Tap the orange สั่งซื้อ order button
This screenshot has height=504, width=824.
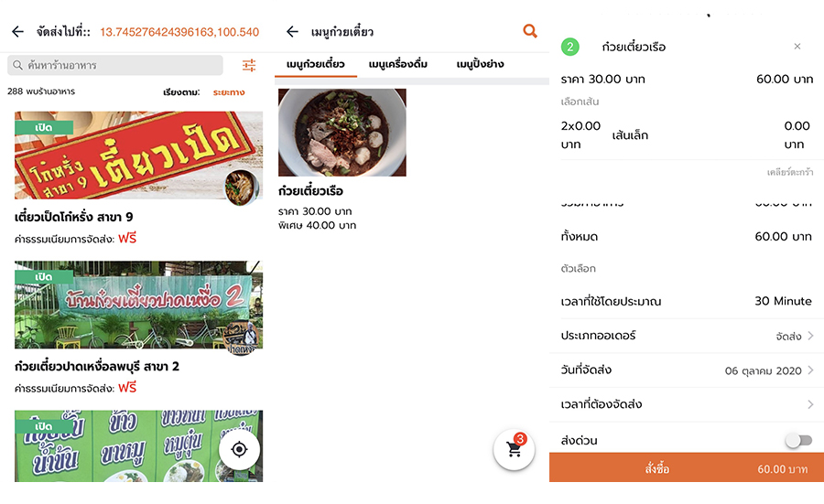click(x=687, y=467)
